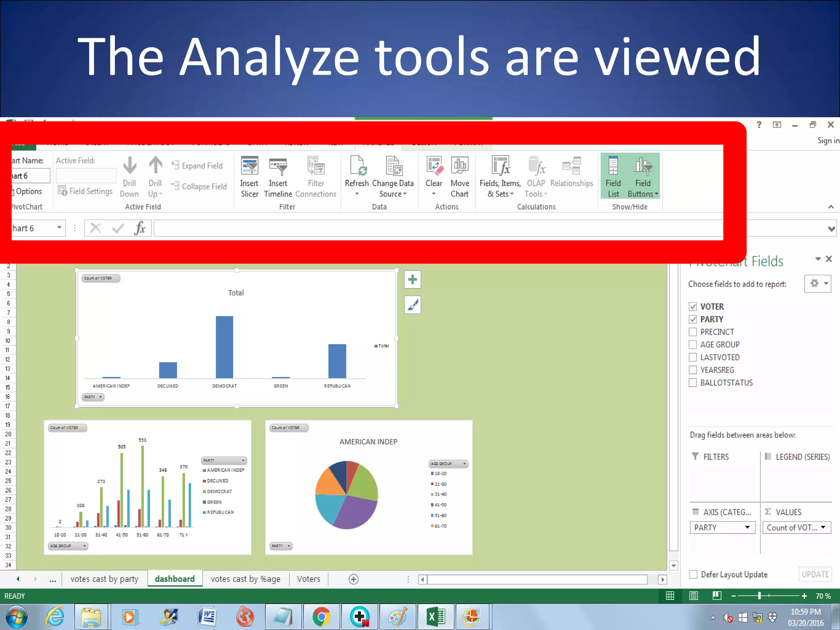The width and height of the screenshot is (840, 630).
Task: Open Word from the taskbar
Action: 207,616
